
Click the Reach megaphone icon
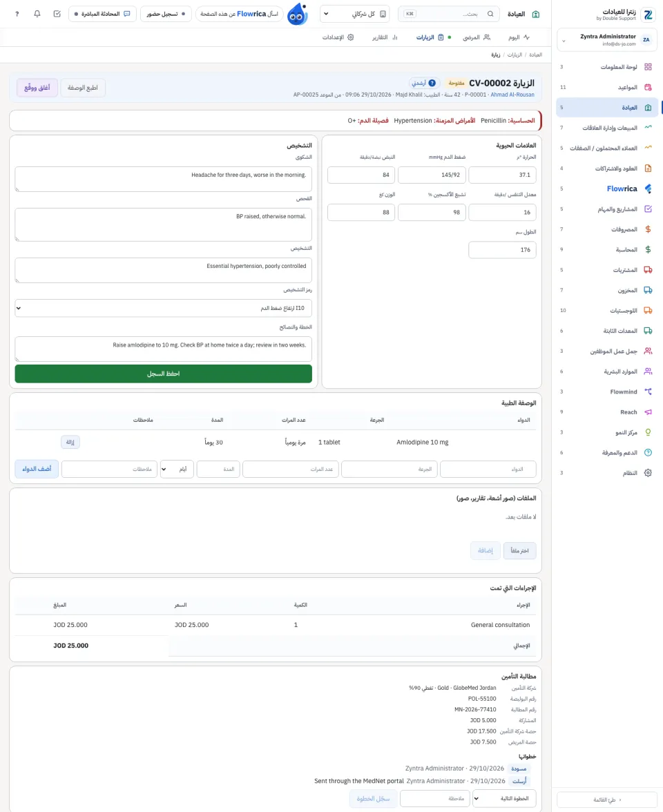coord(648,412)
